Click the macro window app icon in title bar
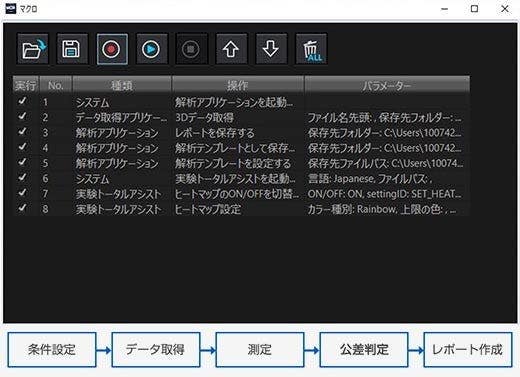 click(11, 9)
